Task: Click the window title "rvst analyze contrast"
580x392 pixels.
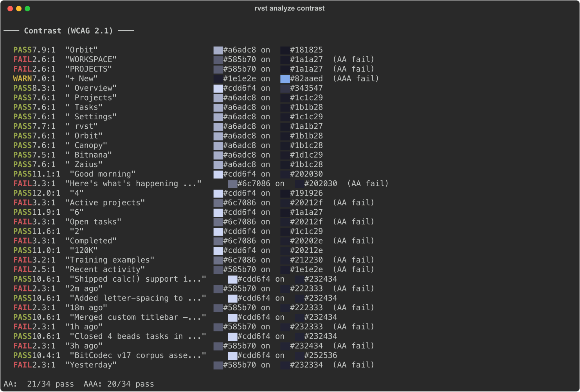Action: [290, 8]
